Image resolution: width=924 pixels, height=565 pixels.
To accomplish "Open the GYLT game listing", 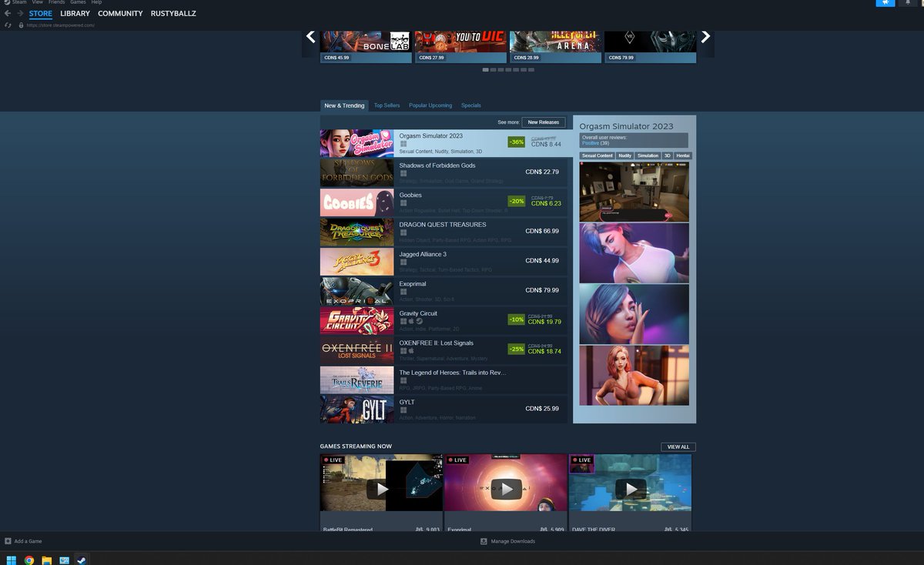I will 444,409.
